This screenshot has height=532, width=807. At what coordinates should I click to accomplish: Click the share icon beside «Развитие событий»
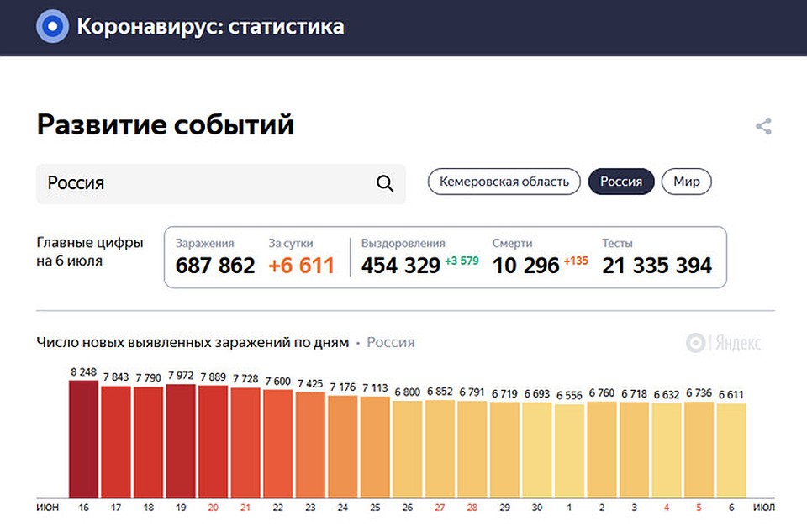[x=763, y=126]
